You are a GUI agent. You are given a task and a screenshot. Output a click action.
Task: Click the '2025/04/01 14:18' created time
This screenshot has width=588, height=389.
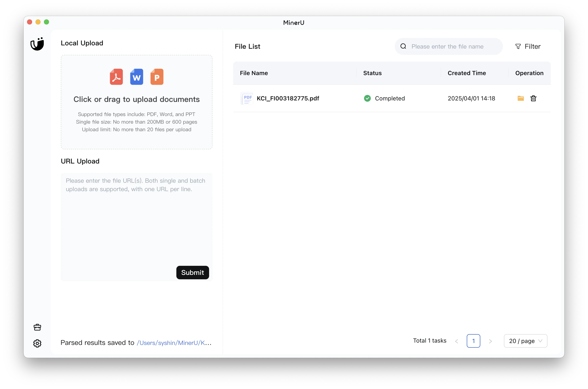[x=471, y=98]
